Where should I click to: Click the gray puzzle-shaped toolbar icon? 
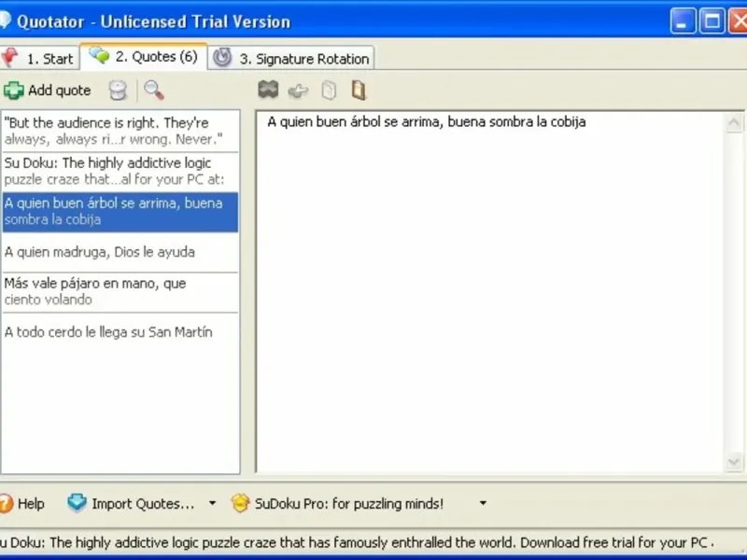tap(268, 90)
